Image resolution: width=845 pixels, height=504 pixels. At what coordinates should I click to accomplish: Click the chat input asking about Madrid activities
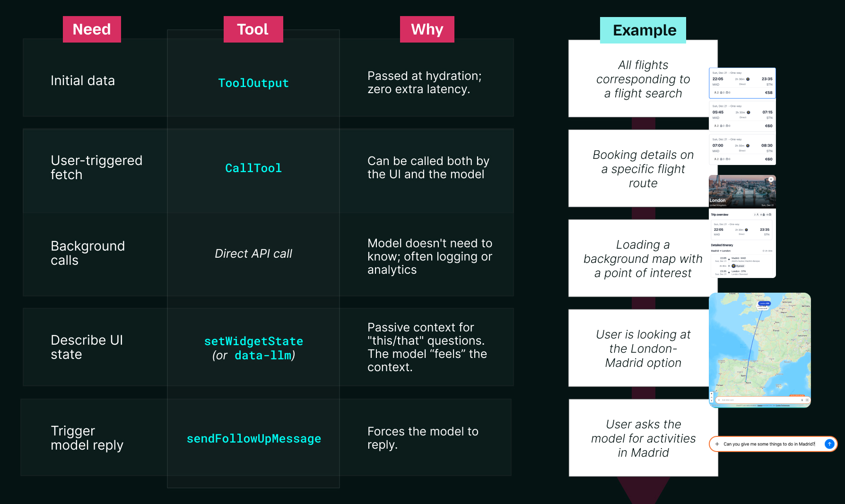[x=768, y=444]
